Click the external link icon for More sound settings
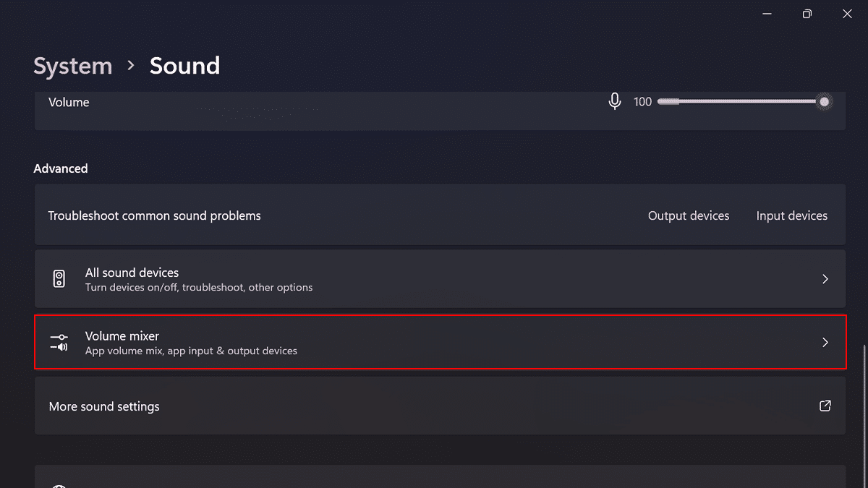 pos(825,406)
